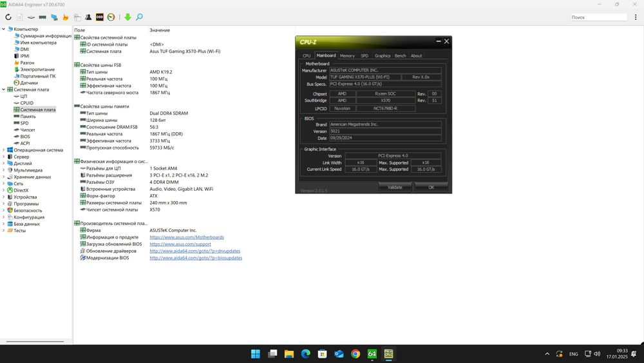The image size is (644, 363).
Task: Click the Поле column header
Action: [80, 30]
